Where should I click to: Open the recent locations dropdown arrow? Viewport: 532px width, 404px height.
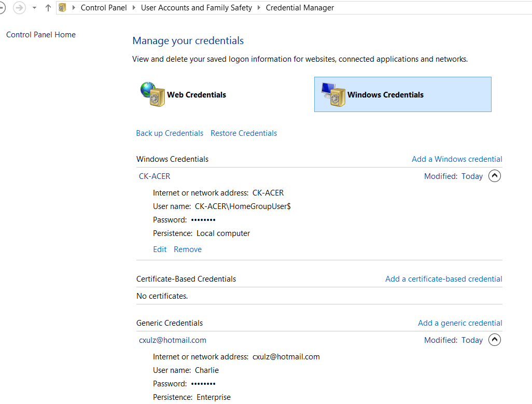click(x=34, y=8)
